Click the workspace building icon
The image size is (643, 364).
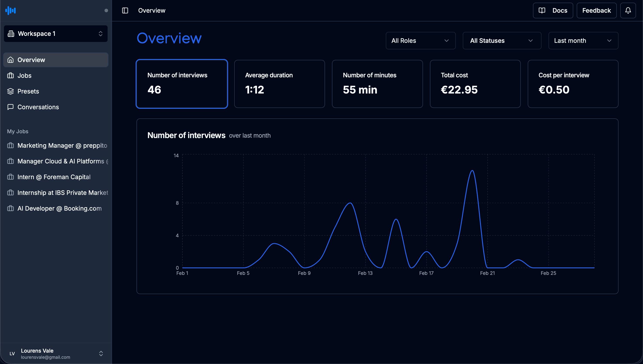click(11, 33)
